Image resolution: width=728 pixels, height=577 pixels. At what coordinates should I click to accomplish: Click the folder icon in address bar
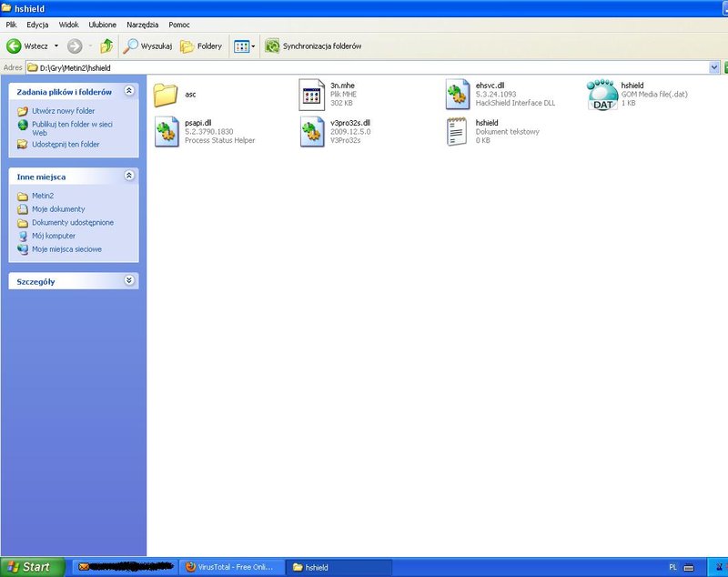tap(32, 67)
